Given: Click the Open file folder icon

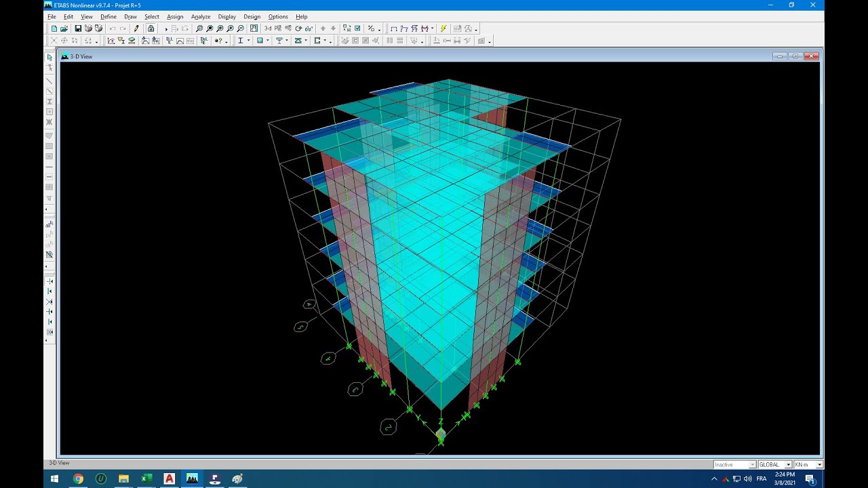Looking at the screenshot, I should tap(64, 28).
